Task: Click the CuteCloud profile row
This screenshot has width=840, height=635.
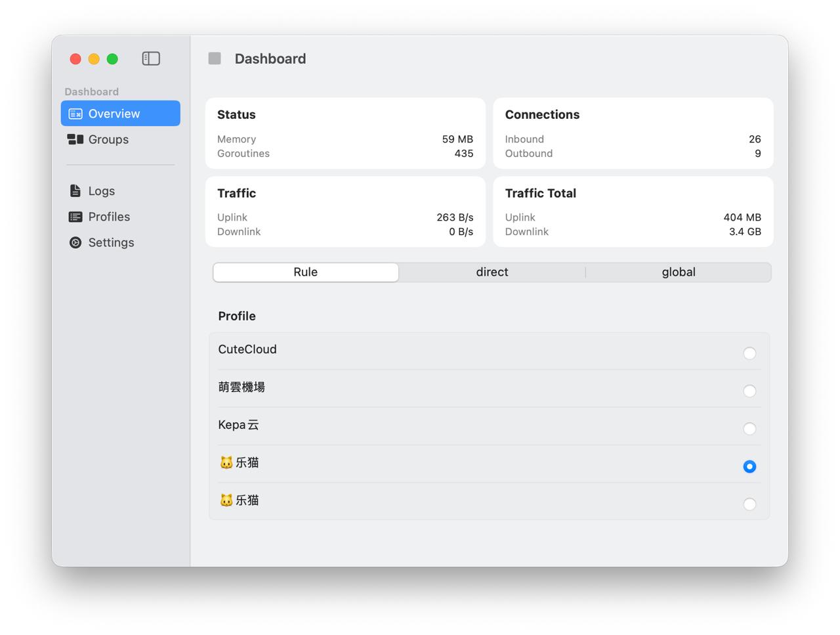Action: 459,350
